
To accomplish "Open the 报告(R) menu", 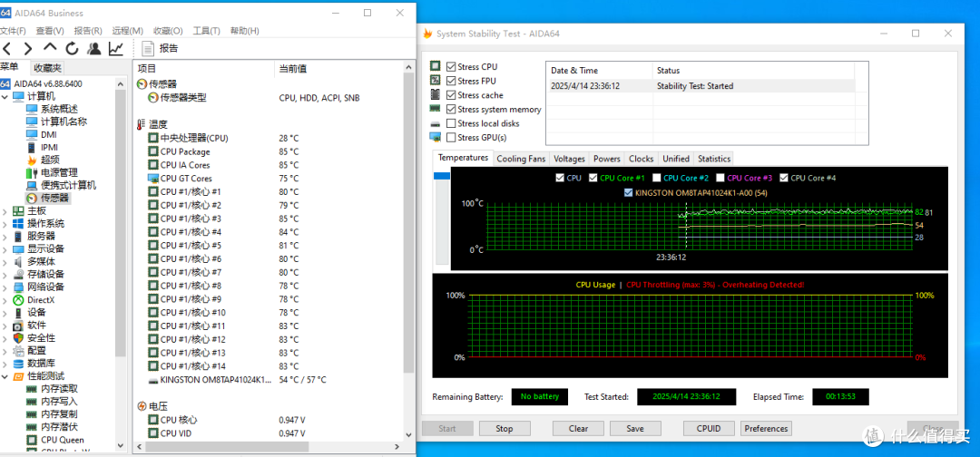I will pyautogui.click(x=88, y=31).
